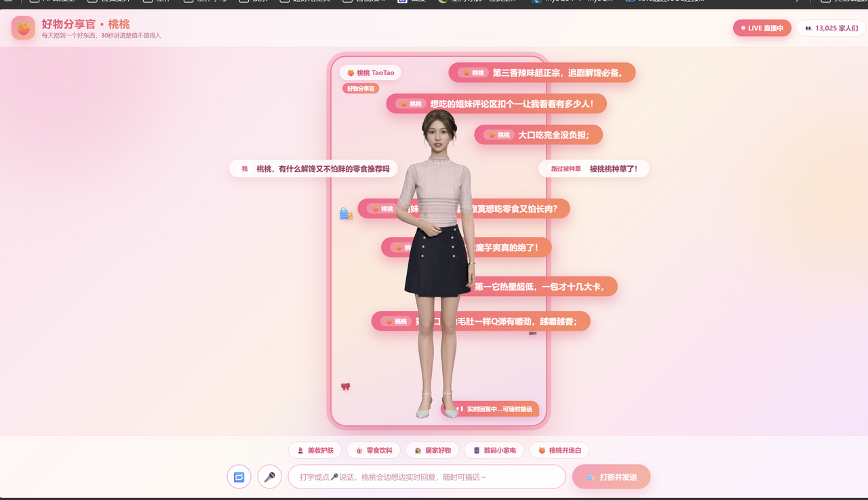Select the 零食饮料 category chip
This screenshot has width=868, height=500.
click(x=374, y=451)
